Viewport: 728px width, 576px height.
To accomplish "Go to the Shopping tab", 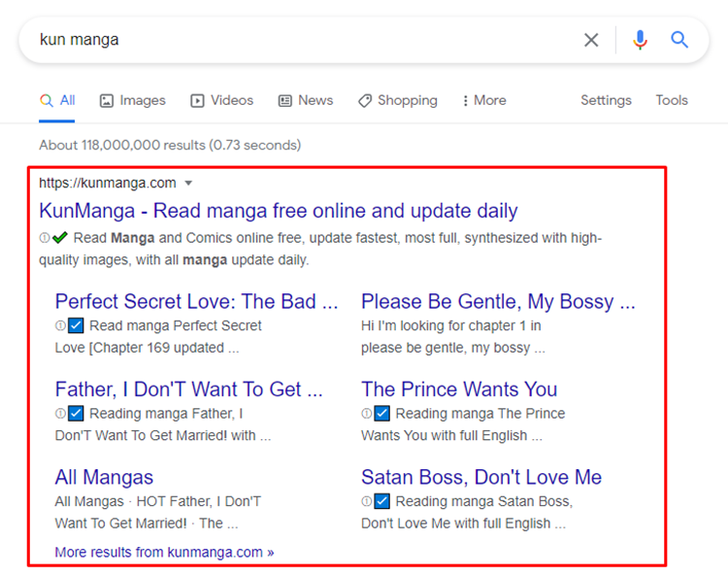I will coord(398,100).
